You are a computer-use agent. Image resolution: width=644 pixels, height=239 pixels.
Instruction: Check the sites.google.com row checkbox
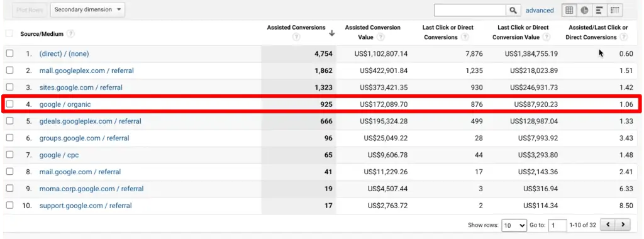point(9,87)
